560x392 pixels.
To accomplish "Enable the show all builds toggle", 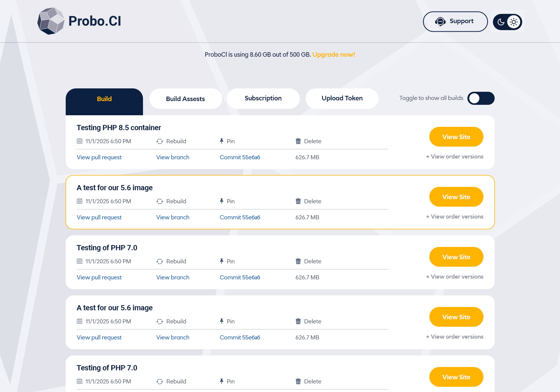I will (481, 98).
